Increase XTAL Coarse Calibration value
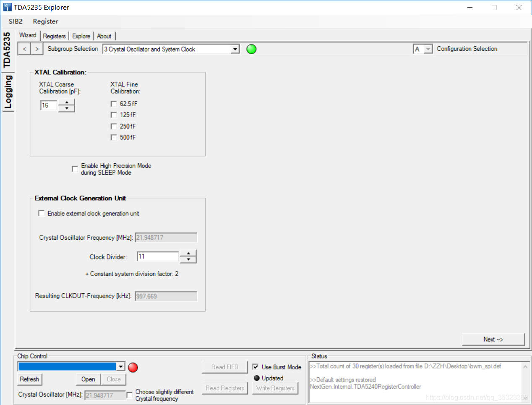Screen dimensions: 532x405 click(66, 102)
